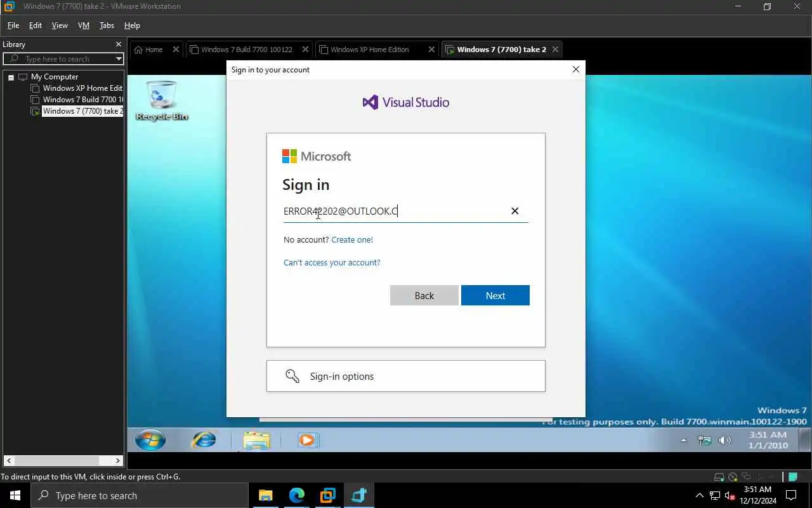Switch to Windows 7 Build 7700 100122 tab
Screen dimensions: 812x508
point(246,50)
